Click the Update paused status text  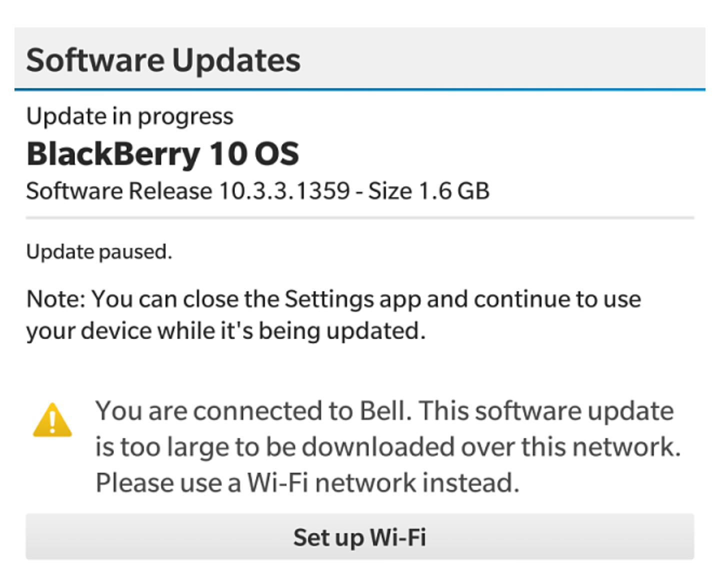tap(99, 251)
